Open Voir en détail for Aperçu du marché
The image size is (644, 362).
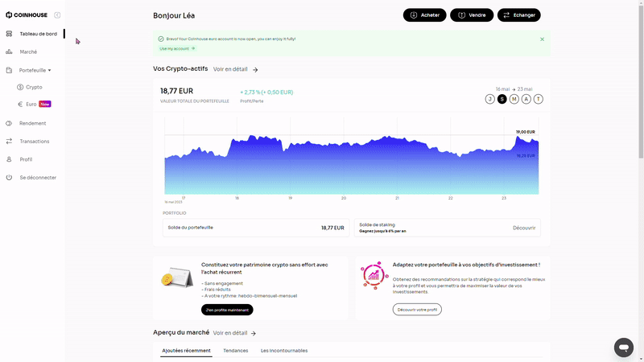click(230, 333)
